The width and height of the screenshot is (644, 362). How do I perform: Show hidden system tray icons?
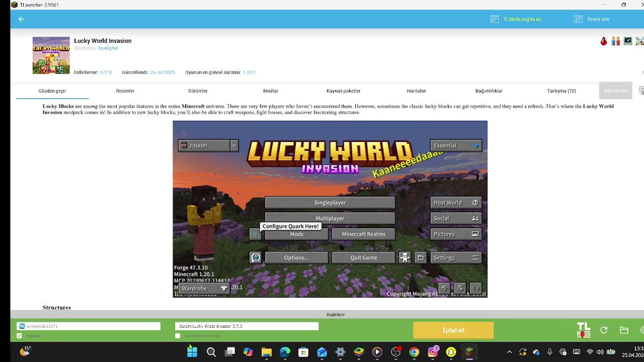[509, 352]
